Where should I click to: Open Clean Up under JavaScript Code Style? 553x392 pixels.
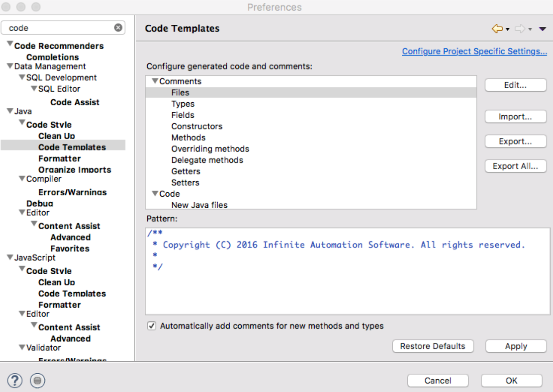pyautogui.click(x=57, y=282)
